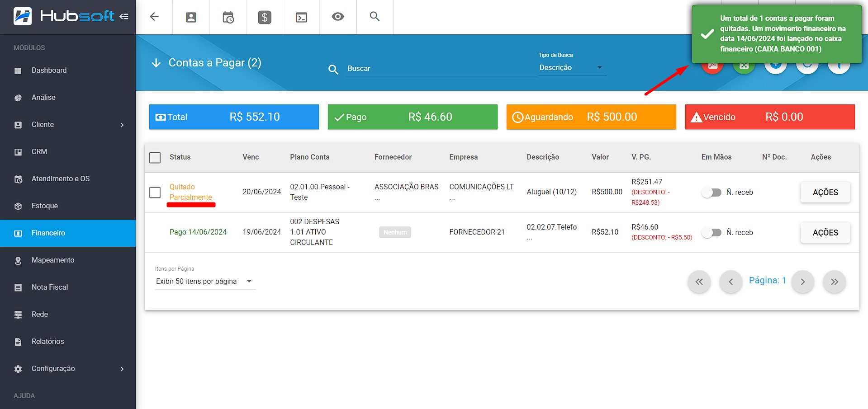Open the calendar clock toolbar icon
Image resolution: width=868 pixels, height=409 pixels.
[x=228, y=17]
